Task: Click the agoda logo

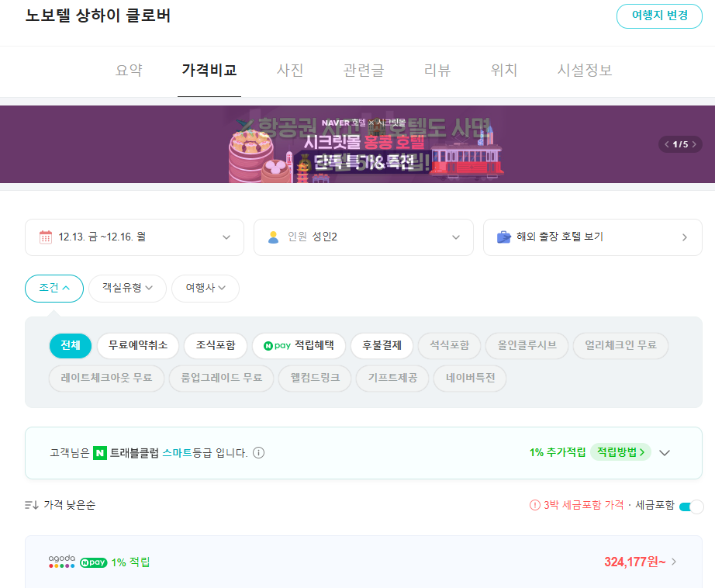Action: (61, 562)
